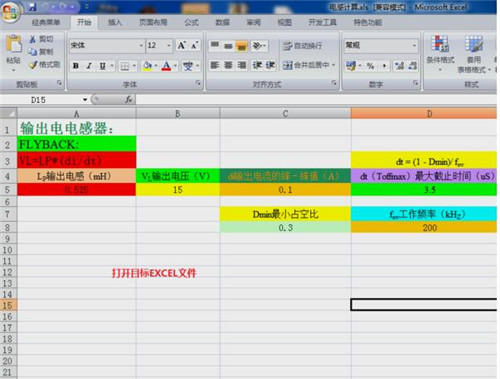Open fill color dropdown arrow
500x379 pixels.
coord(156,66)
